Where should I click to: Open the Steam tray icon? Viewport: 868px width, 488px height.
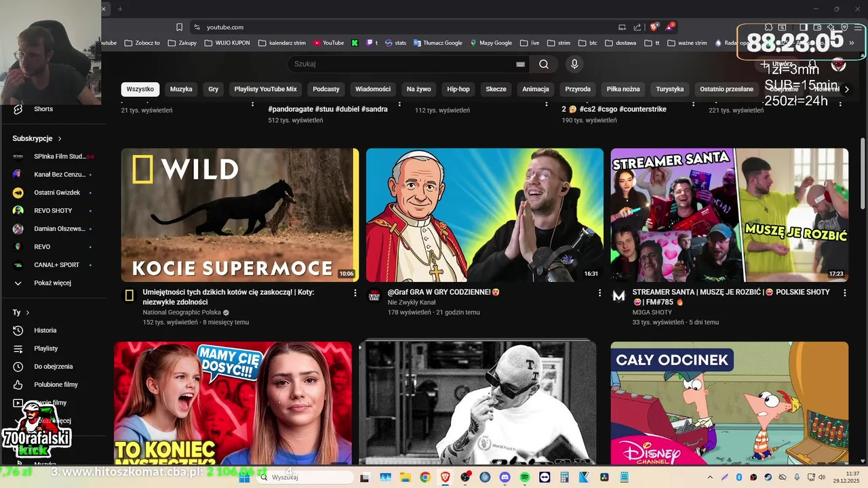pyautogui.click(x=768, y=477)
